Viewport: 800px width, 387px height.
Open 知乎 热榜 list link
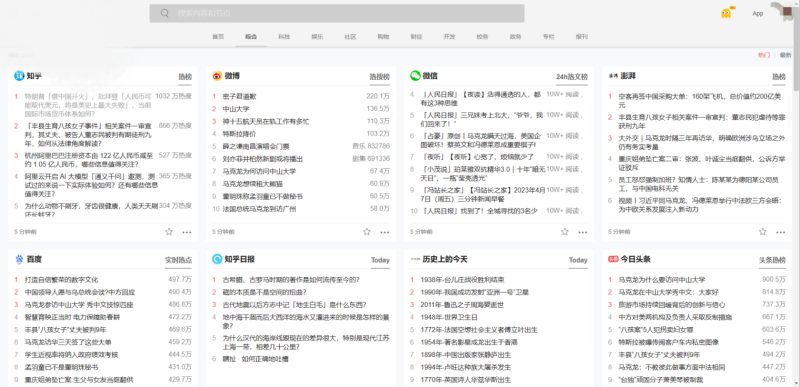pos(185,77)
